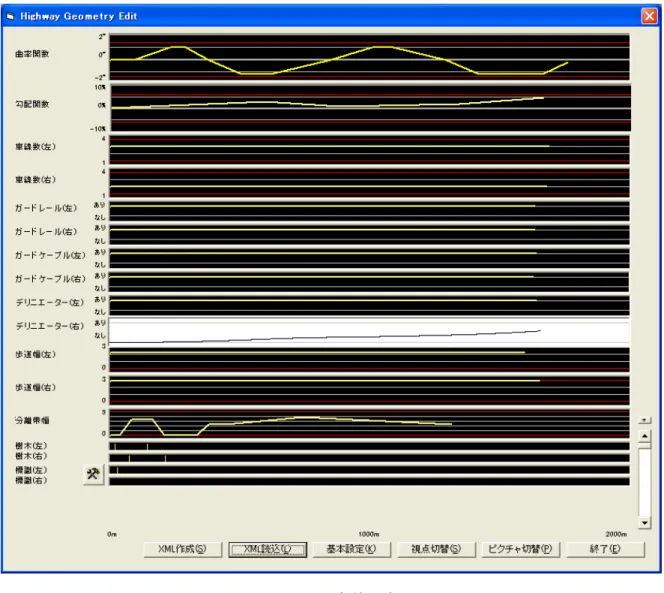Select the 車線数(右) graph panel
664x593 pixels.
pyautogui.click(x=369, y=183)
